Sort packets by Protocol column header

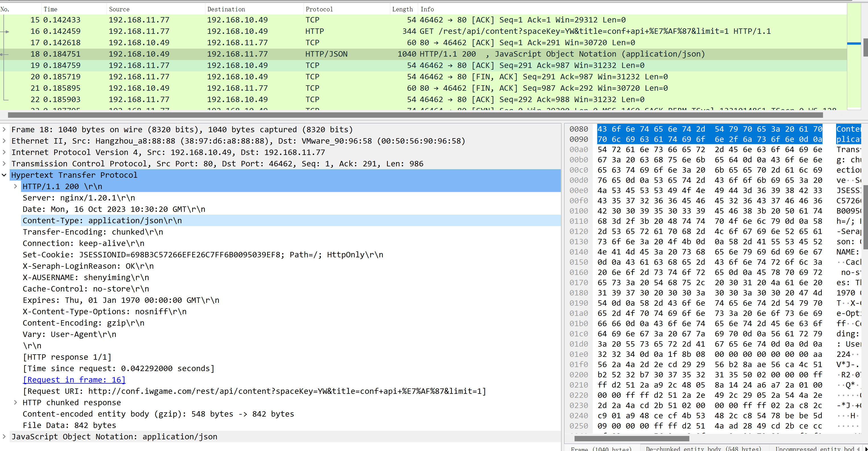coord(319,9)
